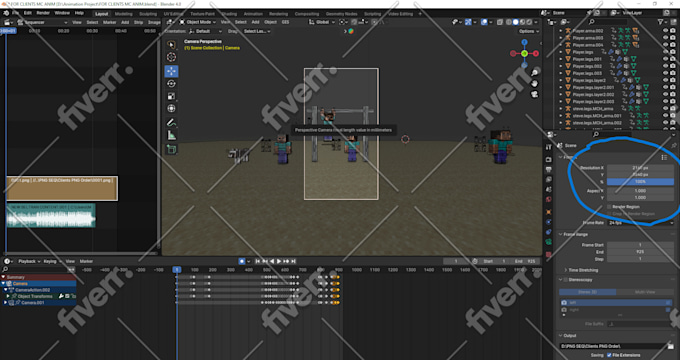This screenshot has height=360, width=680.
Task: Toggle camera view with the camera gizmo
Action: pyautogui.click(x=535, y=94)
